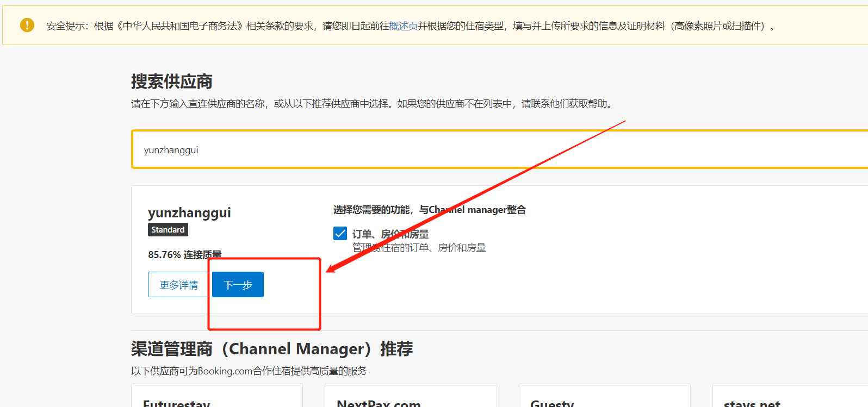Click the 搜索供应商 heading
This screenshot has height=407, width=868.
[x=171, y=82]
